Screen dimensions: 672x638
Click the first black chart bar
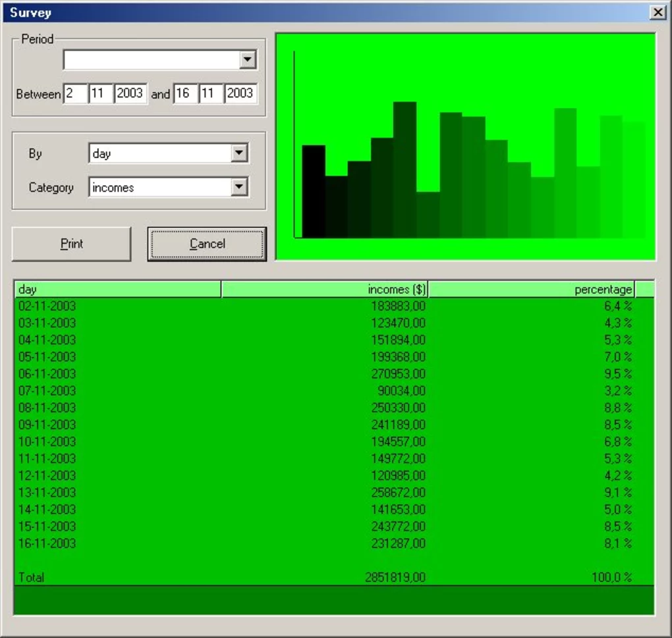314,191
